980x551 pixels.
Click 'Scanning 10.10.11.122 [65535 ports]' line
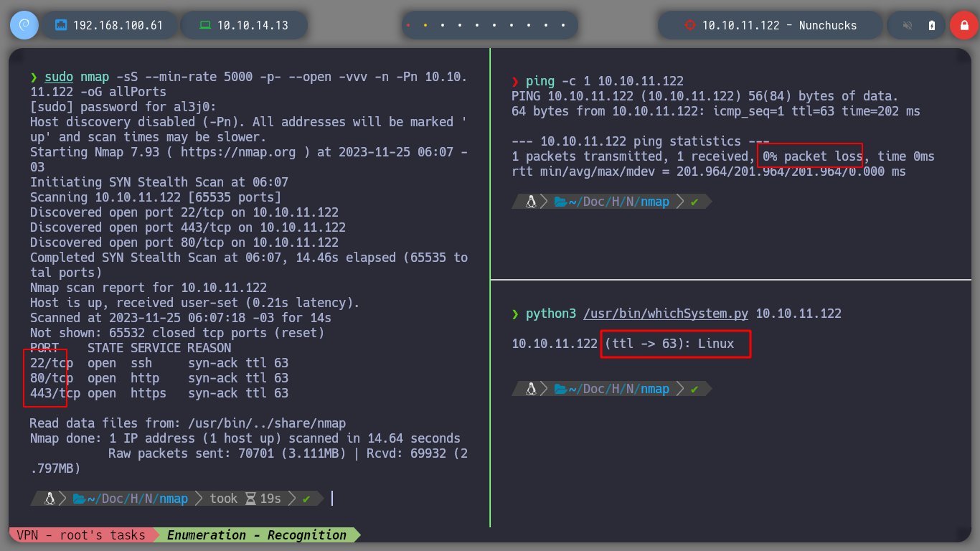(x=156, y=197)
